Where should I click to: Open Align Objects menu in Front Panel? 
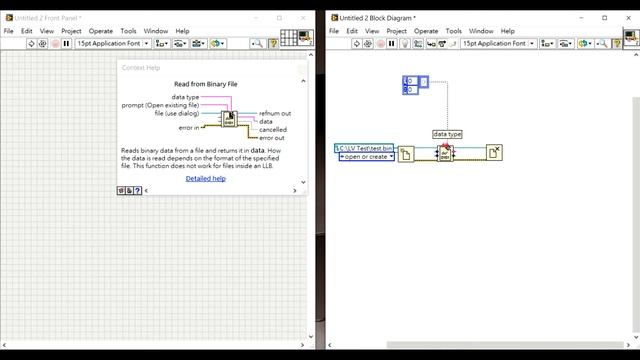[x=162, y=43]
